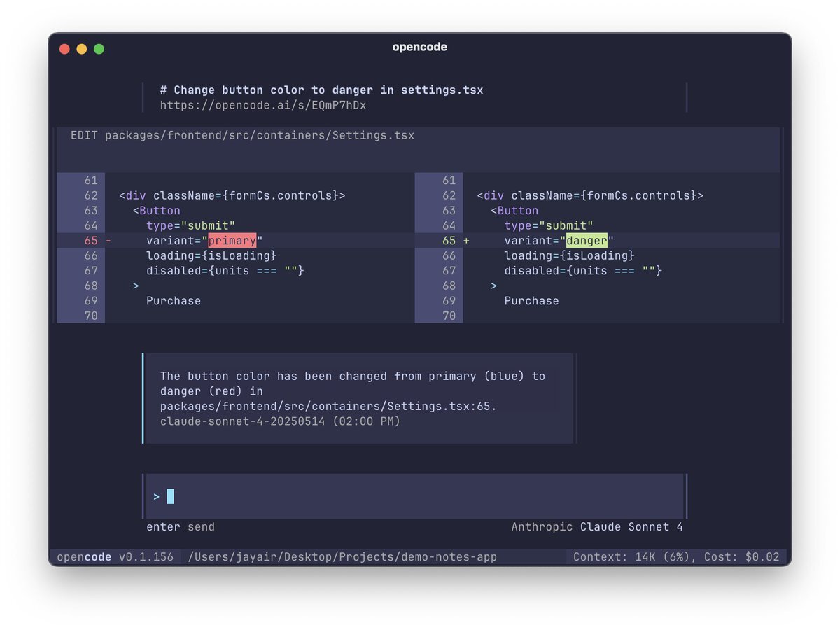The image size is (840, 630).
Task: Click the <Button tag in right pane
Action: 514,211
